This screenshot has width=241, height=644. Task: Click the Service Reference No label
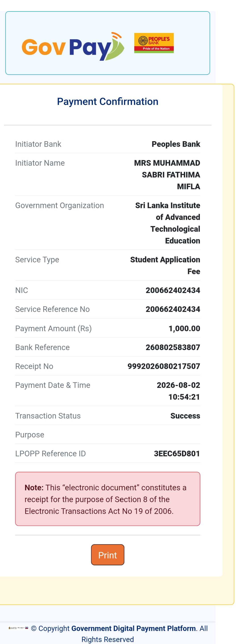(52, 309)
